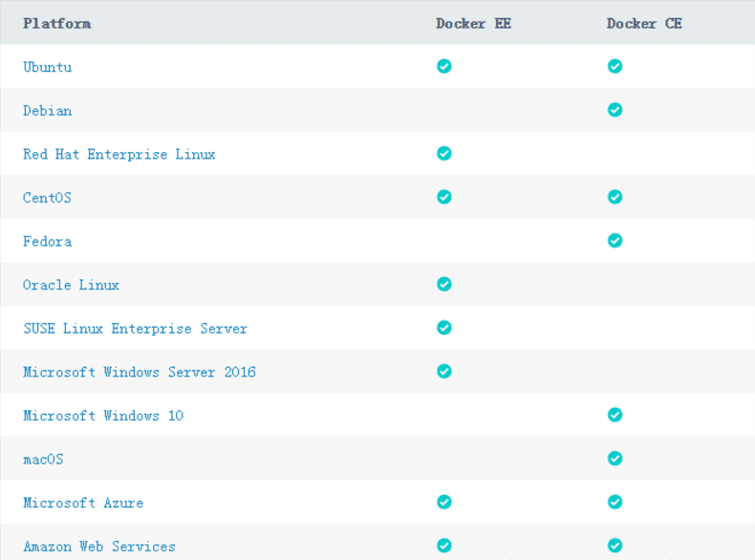755x560 pixels.
Task: Click the Docker CE checkmark for macOS
Action: point(615,459)
